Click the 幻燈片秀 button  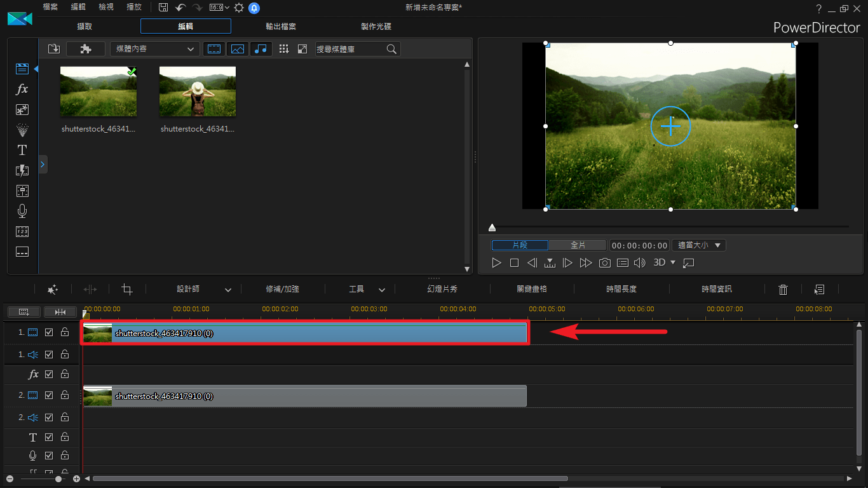pos(442,289)
